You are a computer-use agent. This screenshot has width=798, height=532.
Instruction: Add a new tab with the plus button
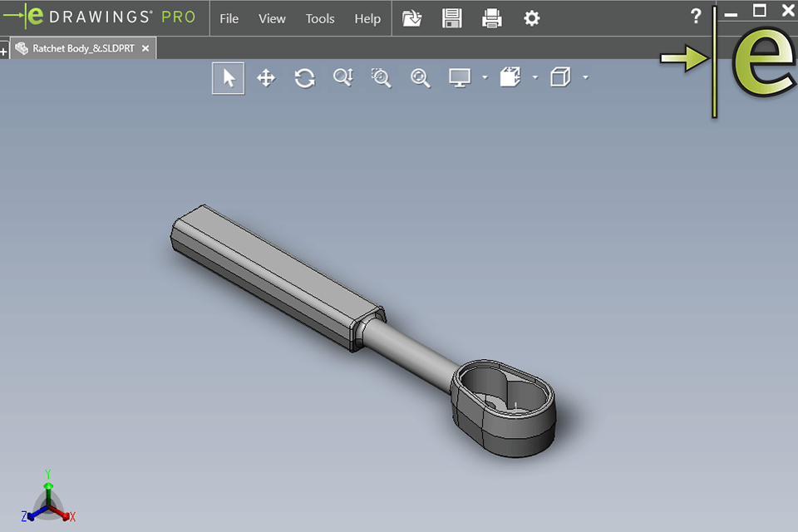click(3, 52)
